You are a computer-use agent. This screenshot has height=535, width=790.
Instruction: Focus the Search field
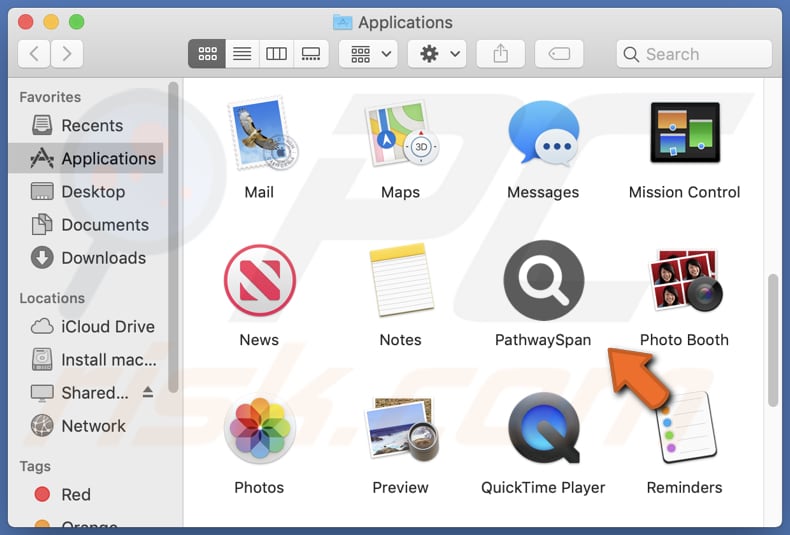[x=694, y=54]
